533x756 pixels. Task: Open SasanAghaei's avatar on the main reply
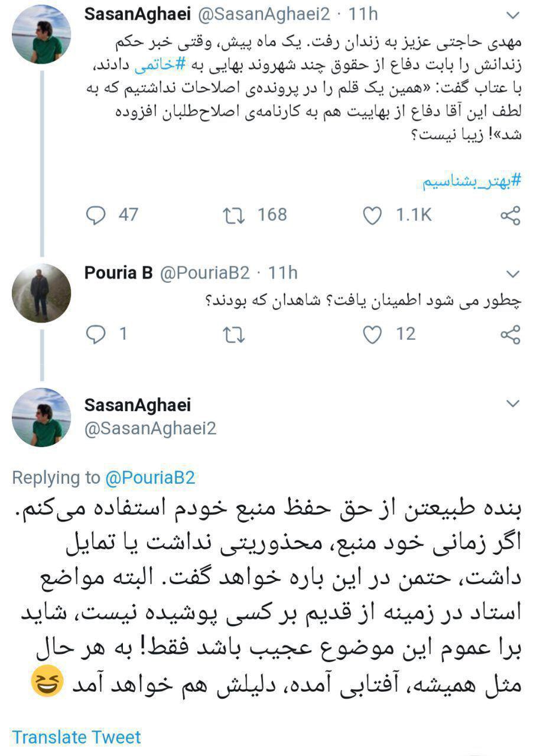pos(41,417)
